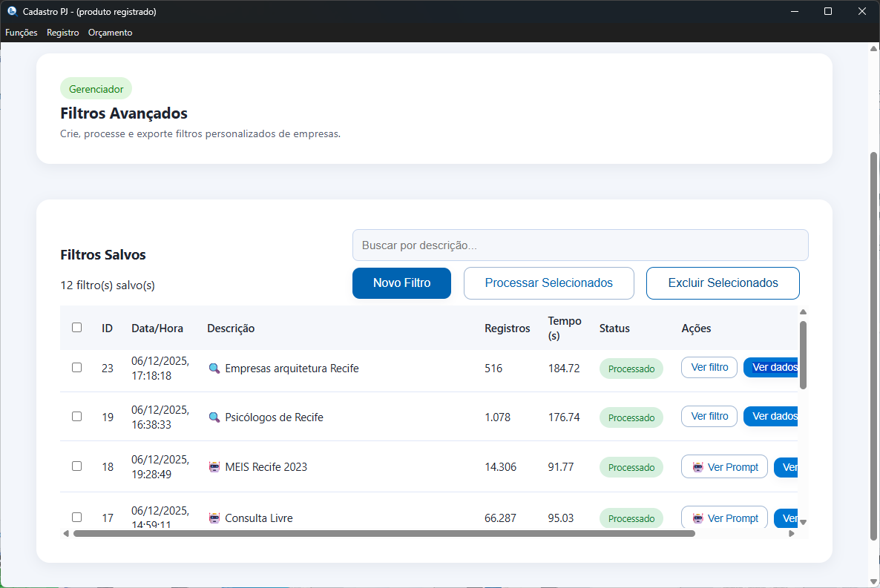Click the Novo Filtro button
Image resolution: width=880 pixels, height=588 pixels.
pyautogui.click(x=401, y=283)
